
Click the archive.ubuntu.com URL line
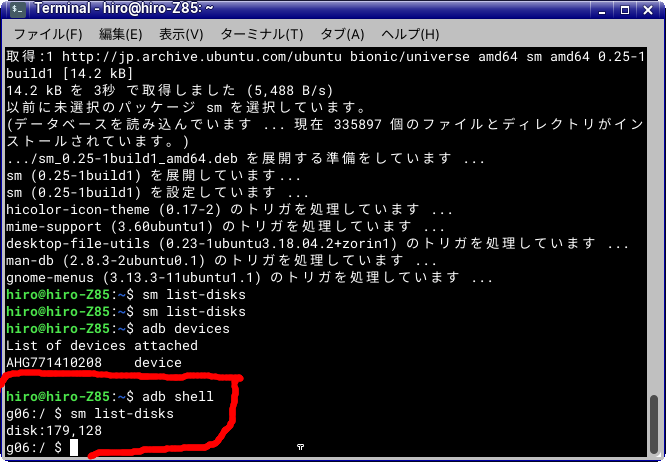pos(326,56)
